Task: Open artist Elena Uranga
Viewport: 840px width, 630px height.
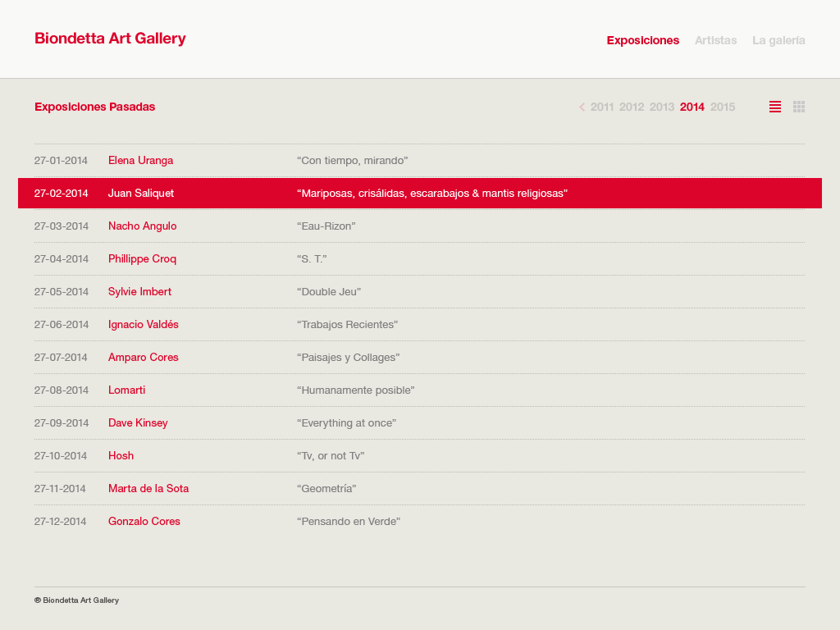Action: coord(140,161)
